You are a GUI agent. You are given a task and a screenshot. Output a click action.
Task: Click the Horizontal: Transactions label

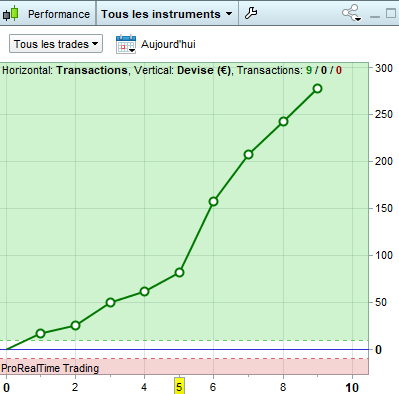[65, 70]
